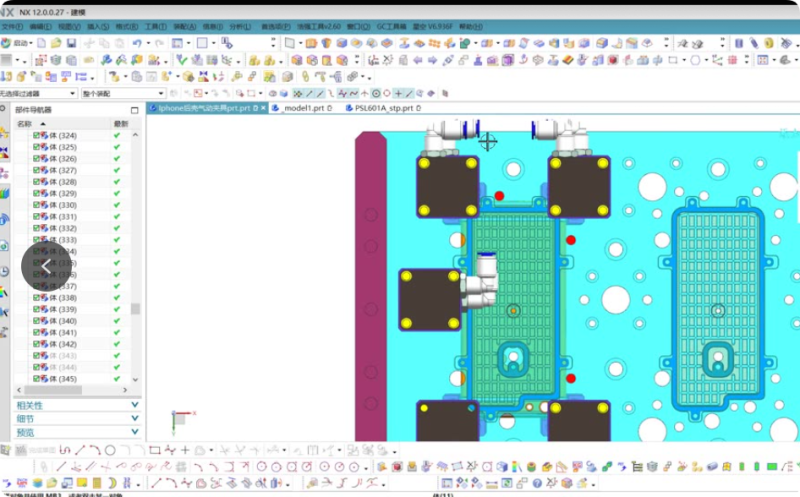Click the previous overlay arrow button

click(x=46, y=266)
